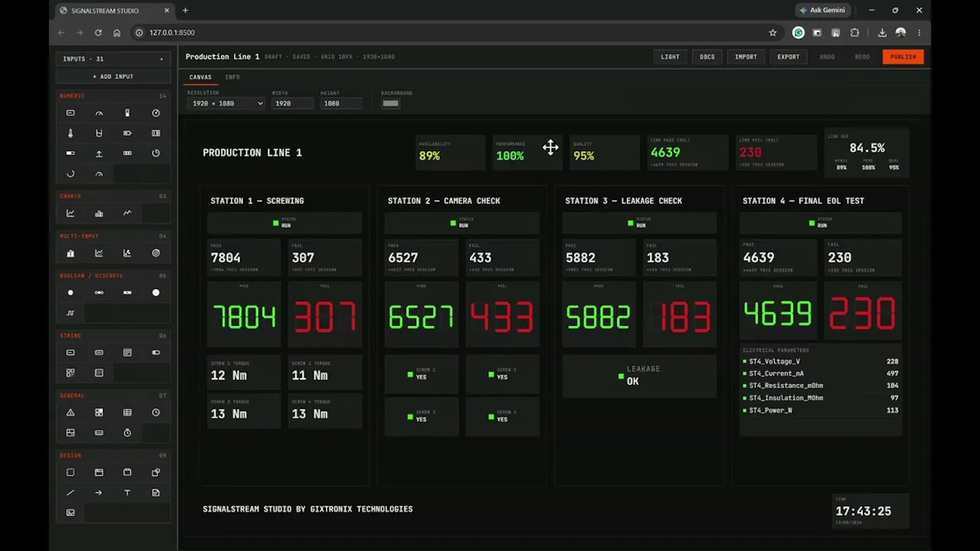This screenshot has width=980, height=551.
Task: Open a new browser tab
Action: pyautogui.click(x=186, y=10)
